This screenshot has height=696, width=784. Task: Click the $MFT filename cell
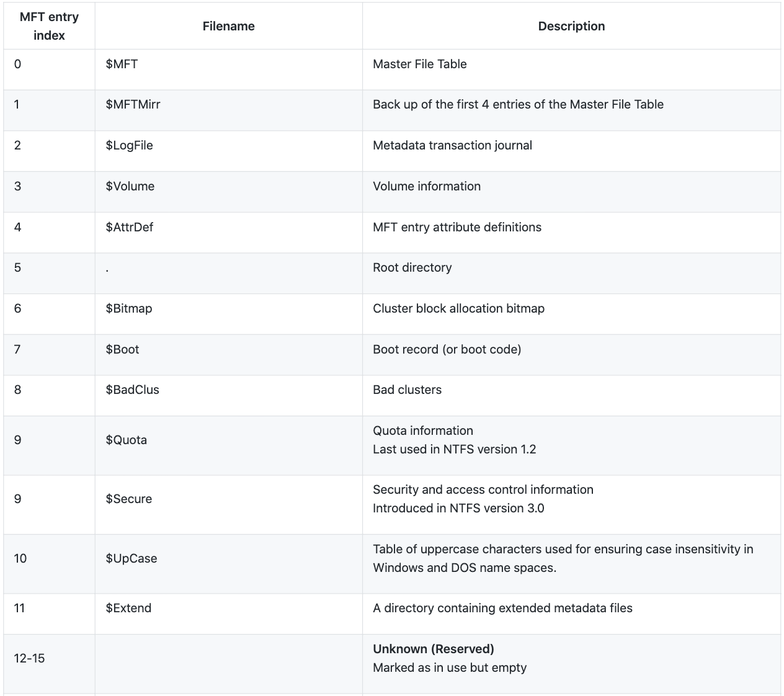[122, 64]
